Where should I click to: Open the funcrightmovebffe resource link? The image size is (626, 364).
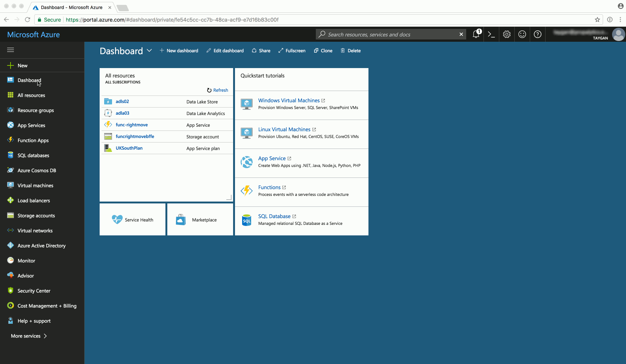[x=135, y=136]
